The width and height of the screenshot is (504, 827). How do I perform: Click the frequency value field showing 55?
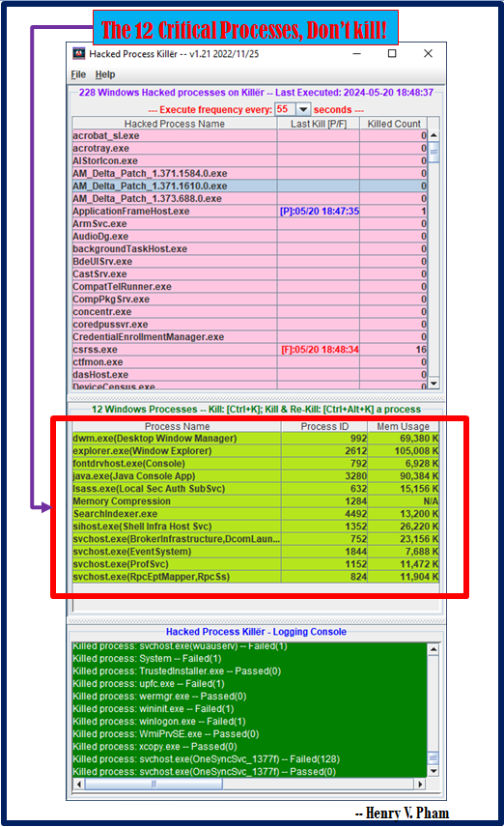285,109
